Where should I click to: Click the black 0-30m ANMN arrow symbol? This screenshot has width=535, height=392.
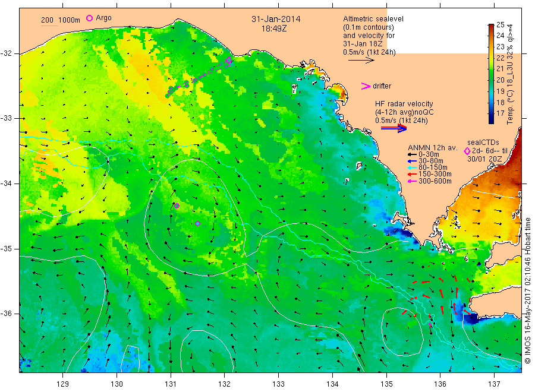(412, 154)
